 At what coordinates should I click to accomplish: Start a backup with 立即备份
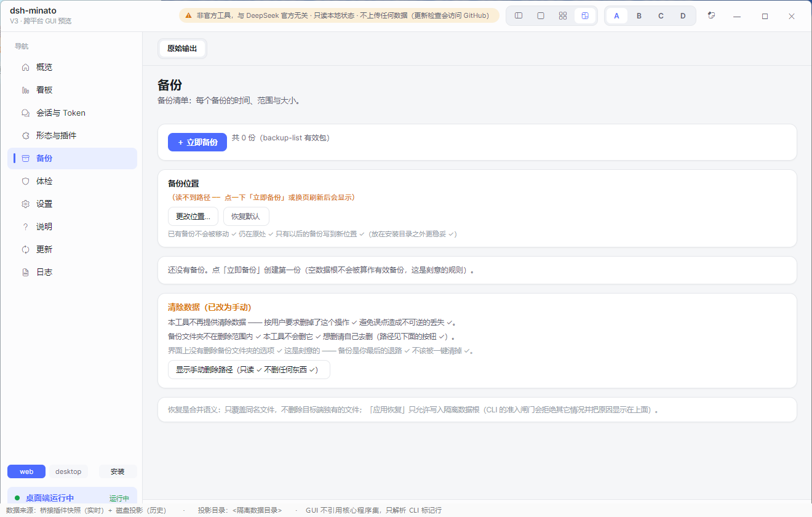pos(197,142)
